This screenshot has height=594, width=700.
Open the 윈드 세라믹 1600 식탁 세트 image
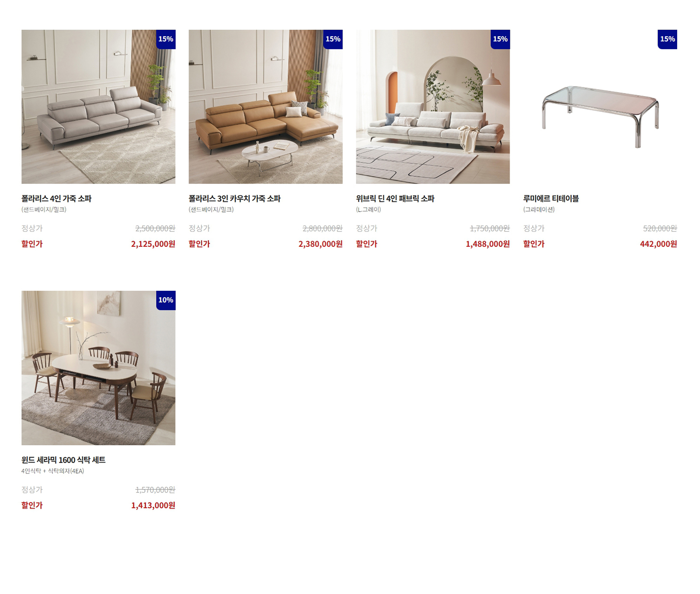pyautogui.click(x=99, y=368)
